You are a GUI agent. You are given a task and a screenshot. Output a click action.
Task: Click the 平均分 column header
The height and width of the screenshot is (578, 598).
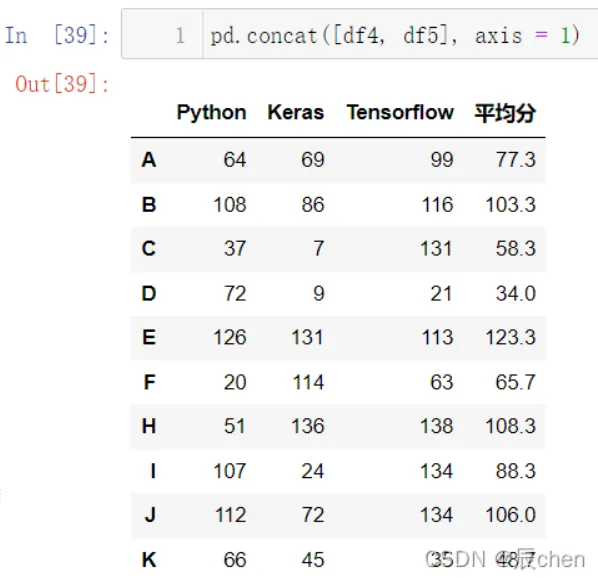pos(505,113)
